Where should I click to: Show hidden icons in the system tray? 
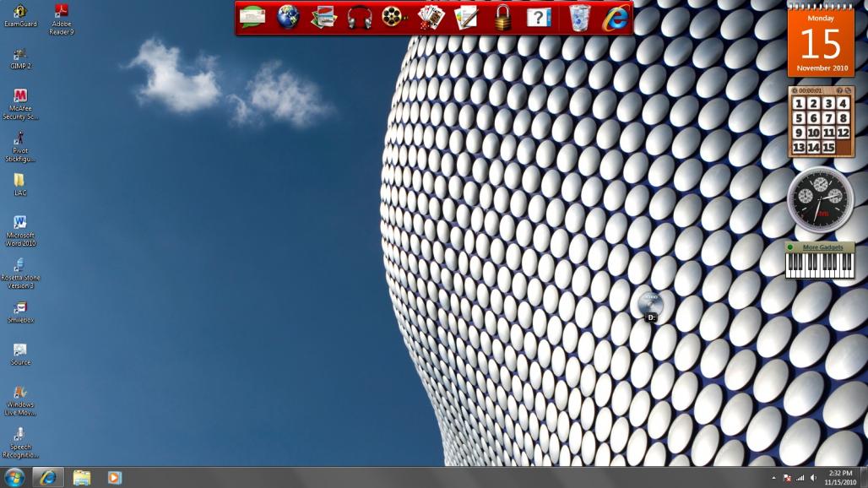(x=773, y=478)
